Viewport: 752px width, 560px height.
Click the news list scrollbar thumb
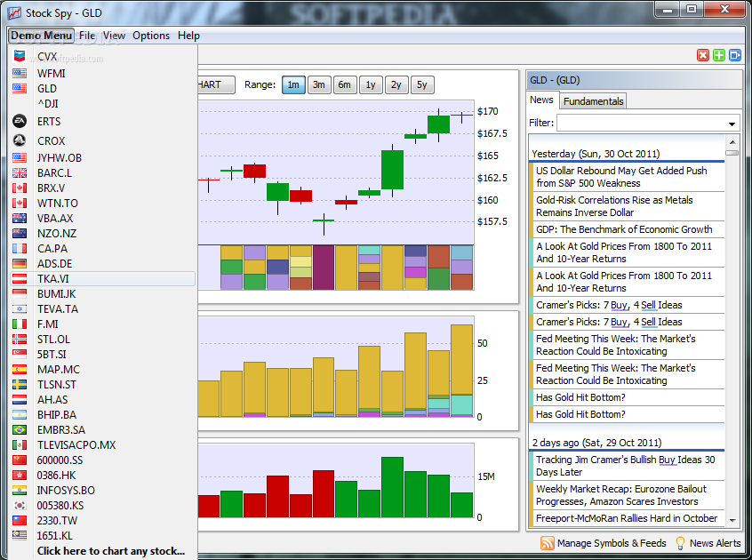732,153
